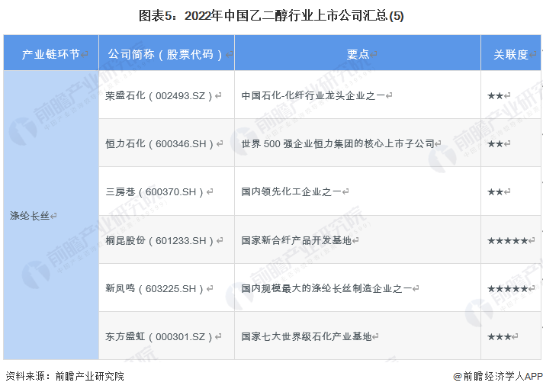Click '国家七大世界级石化产业基地' text

pyautogui.click(x=307, y=336)
